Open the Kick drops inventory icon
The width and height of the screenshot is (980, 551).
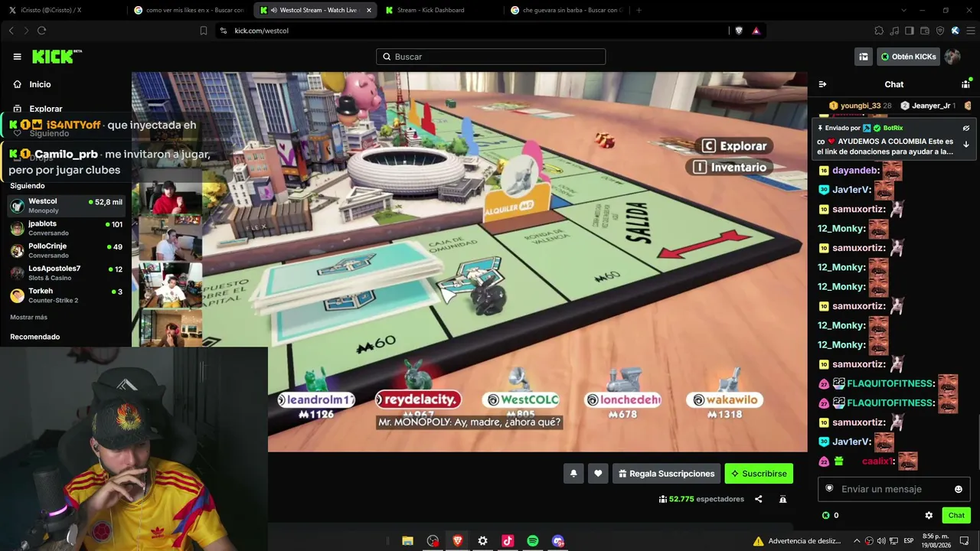click(x=864, y=57)
